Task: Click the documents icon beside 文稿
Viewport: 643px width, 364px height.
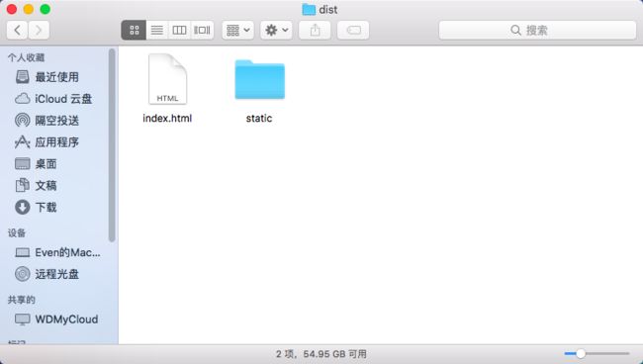Action: click(23, 185)
